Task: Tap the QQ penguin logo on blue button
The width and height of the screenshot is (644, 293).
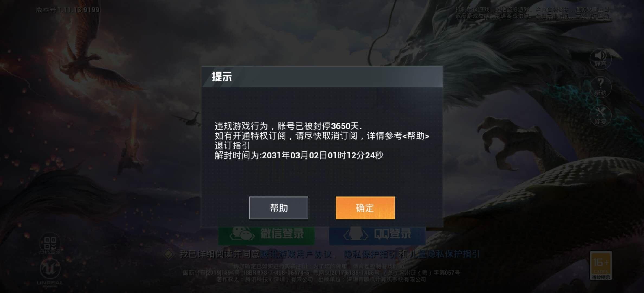Action: [x=355, y=234]
